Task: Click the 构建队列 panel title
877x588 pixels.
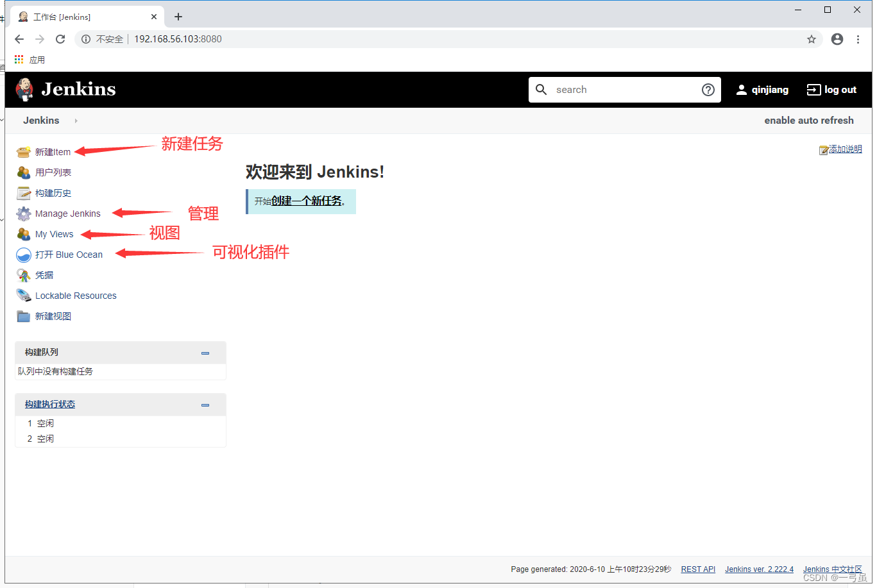Action: point(42,352)
